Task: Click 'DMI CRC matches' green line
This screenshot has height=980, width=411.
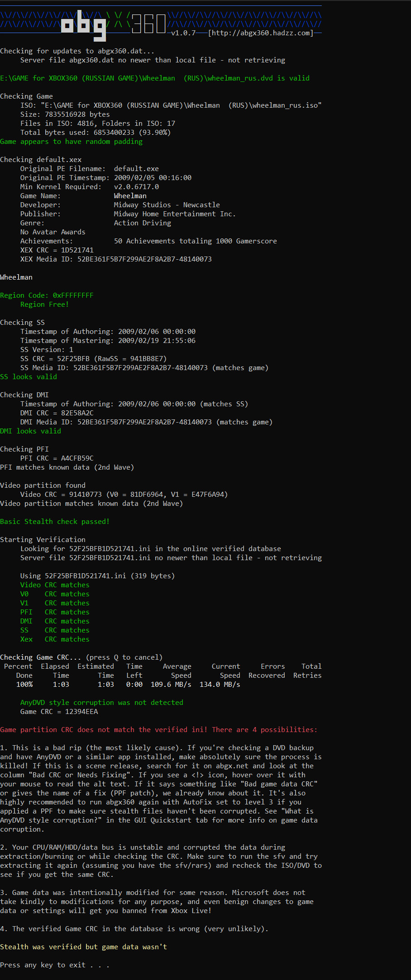Action: point(55,621)
